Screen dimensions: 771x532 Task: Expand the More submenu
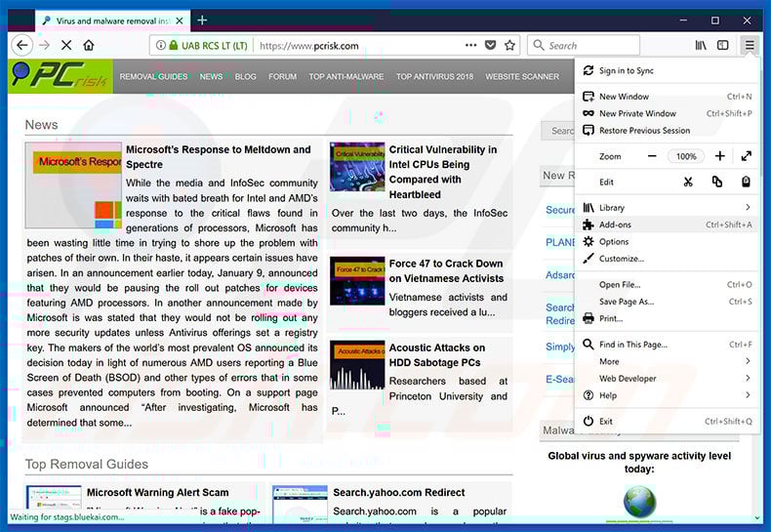point(667,361)
